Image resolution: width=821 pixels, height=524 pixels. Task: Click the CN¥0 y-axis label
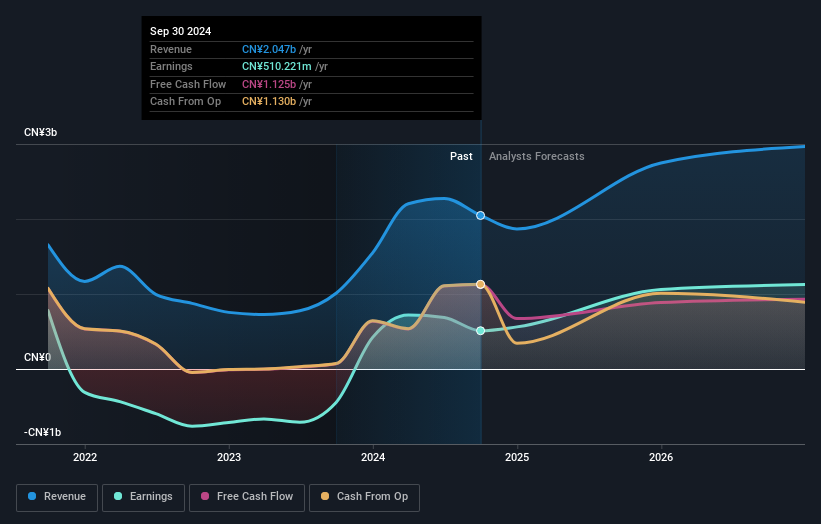[x=37, y=358]
